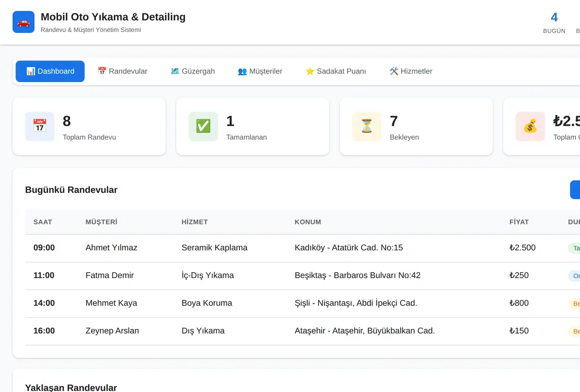Image resolution: width=580 pixels, height=392 pixels.
Task: Click the hourglass icon on Bekleyen card
Action: 367,127
